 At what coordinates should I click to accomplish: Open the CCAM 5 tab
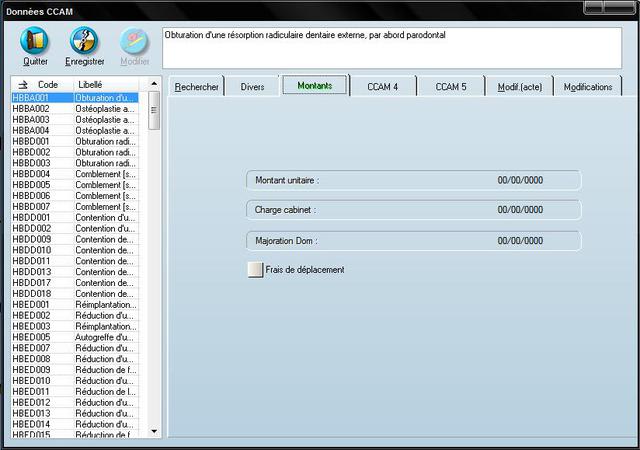450,87
